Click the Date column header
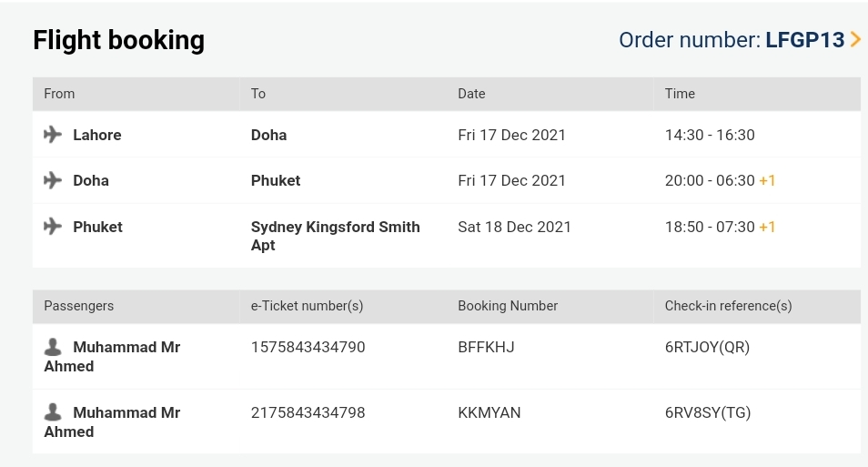The image size is (868, 467). pos(471,94)
